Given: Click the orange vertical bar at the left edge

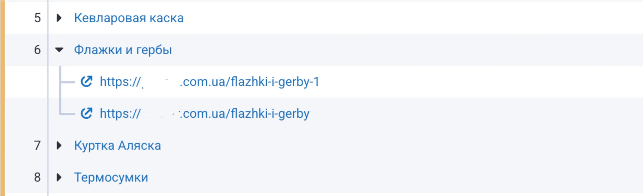Looking at the screenshot, I should [x=2, y=98].
